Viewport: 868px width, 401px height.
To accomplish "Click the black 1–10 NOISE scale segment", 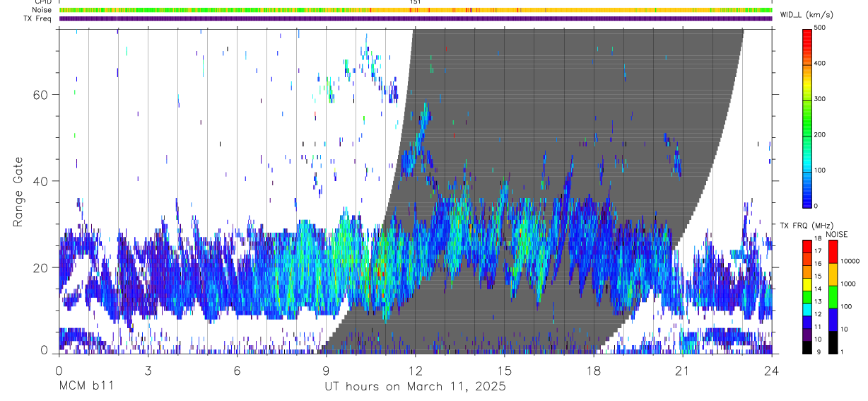I will [833, 342].
